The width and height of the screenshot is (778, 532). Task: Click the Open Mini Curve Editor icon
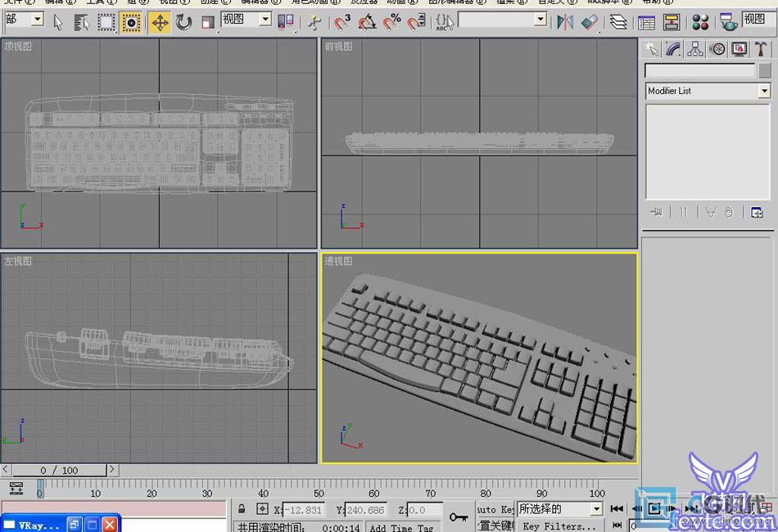16,489
